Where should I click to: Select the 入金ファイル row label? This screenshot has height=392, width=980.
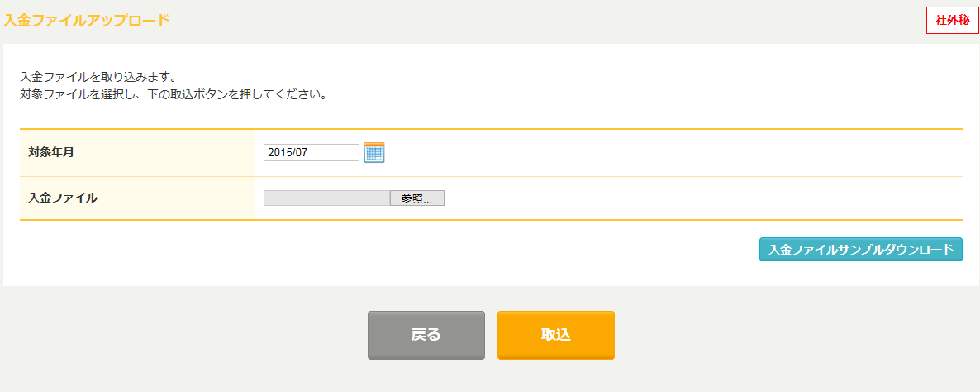(63, 198)
